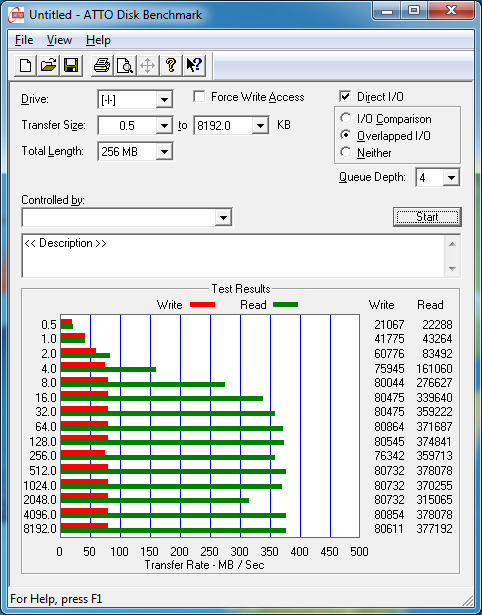Uncheck the Direct I/O checkbox
The image size is (482, 615).
click(345, 96)
